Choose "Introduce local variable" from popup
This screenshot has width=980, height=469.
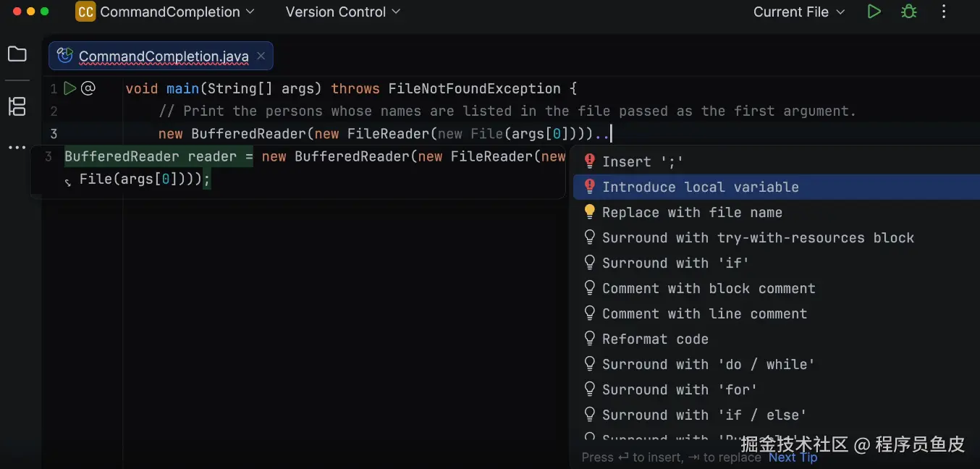tap(700, 187)
